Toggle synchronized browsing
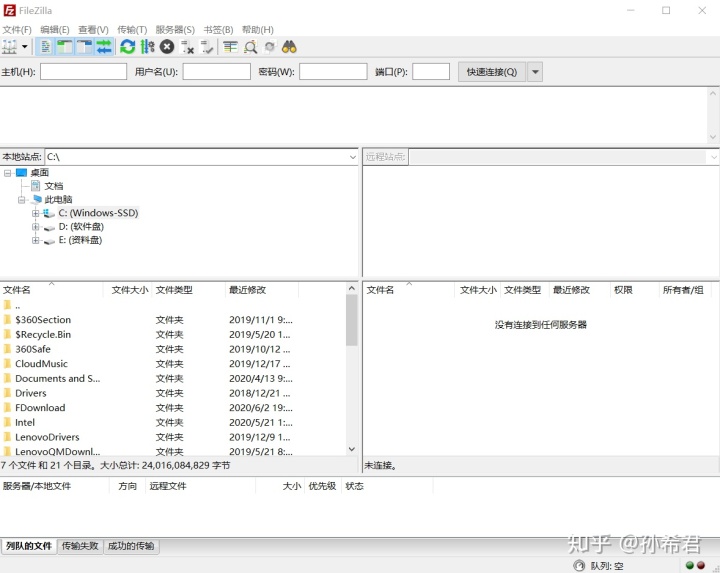 270,47
